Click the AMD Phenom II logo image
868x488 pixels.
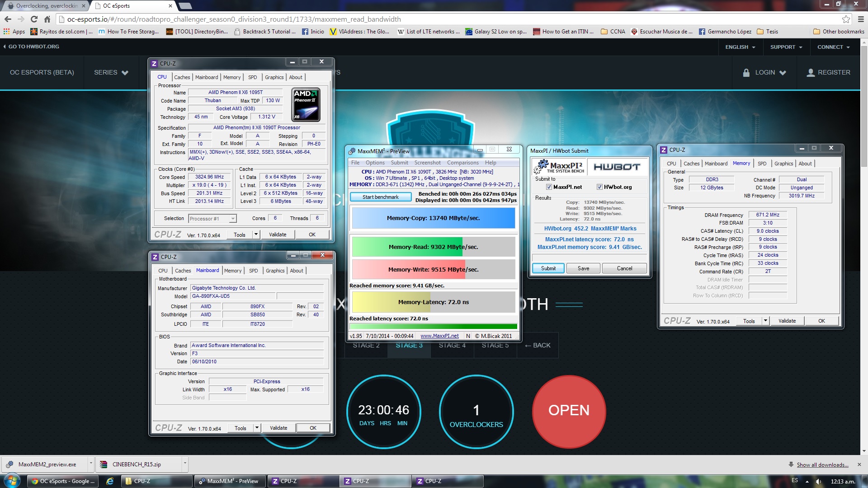(306, 105)
